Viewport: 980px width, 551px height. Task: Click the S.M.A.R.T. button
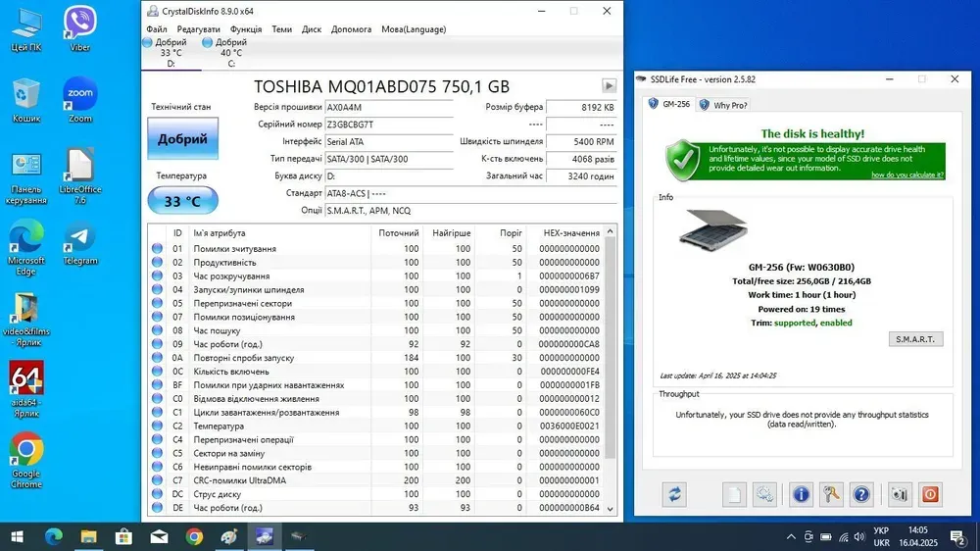(x=915, y=339)
